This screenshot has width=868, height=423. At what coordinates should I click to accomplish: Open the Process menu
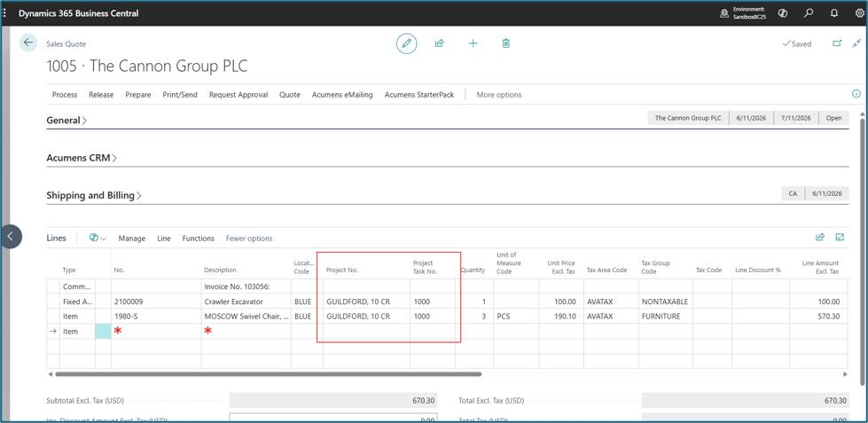pyautogui.click(x=65, y=95)
